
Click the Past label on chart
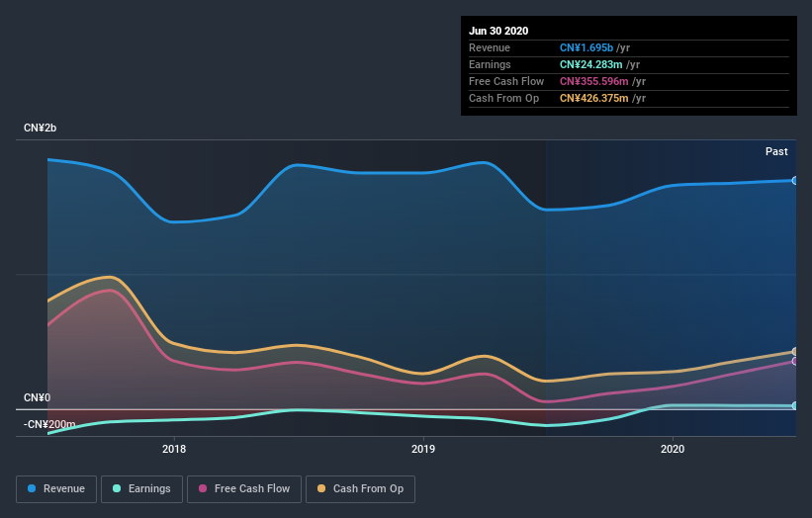[776, 151]
